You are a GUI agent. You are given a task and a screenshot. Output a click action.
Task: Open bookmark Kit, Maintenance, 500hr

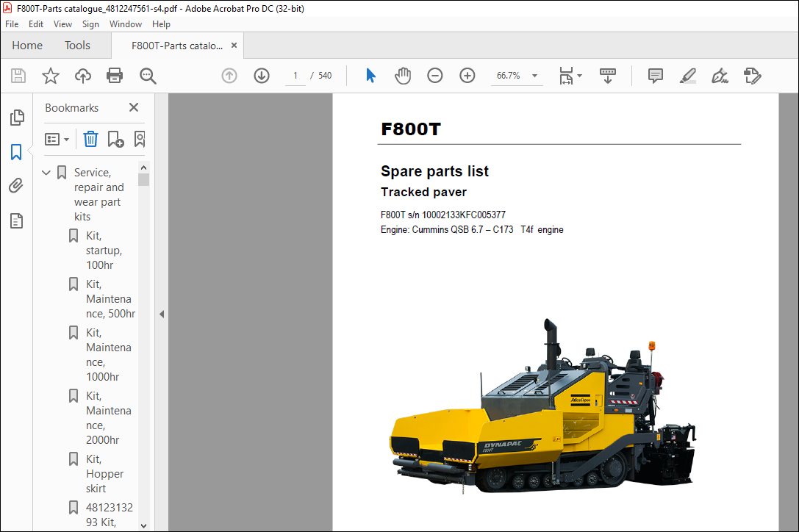click(x=110, y=298)
